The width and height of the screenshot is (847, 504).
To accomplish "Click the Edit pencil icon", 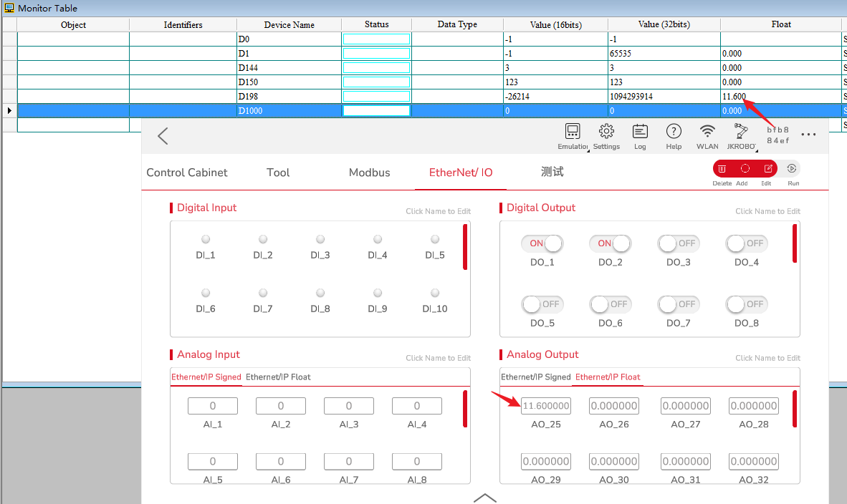I will tap(767, 169).
